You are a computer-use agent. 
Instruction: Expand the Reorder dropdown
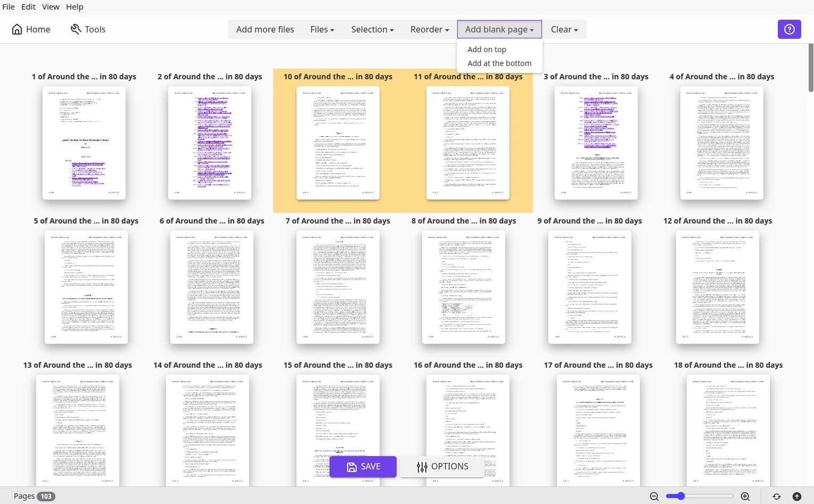pyautogui.click(x=430, y=29)
